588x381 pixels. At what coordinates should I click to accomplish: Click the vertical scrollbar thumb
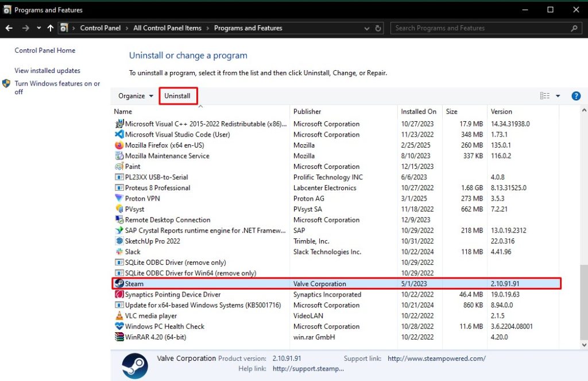tap(584, 302)
